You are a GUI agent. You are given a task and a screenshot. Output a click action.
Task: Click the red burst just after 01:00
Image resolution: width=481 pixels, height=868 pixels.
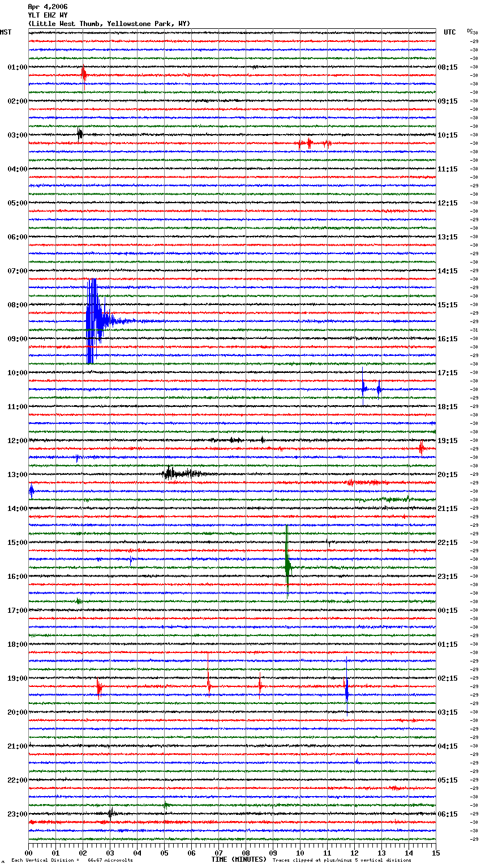pyautogui.click(x=84, y=74)
